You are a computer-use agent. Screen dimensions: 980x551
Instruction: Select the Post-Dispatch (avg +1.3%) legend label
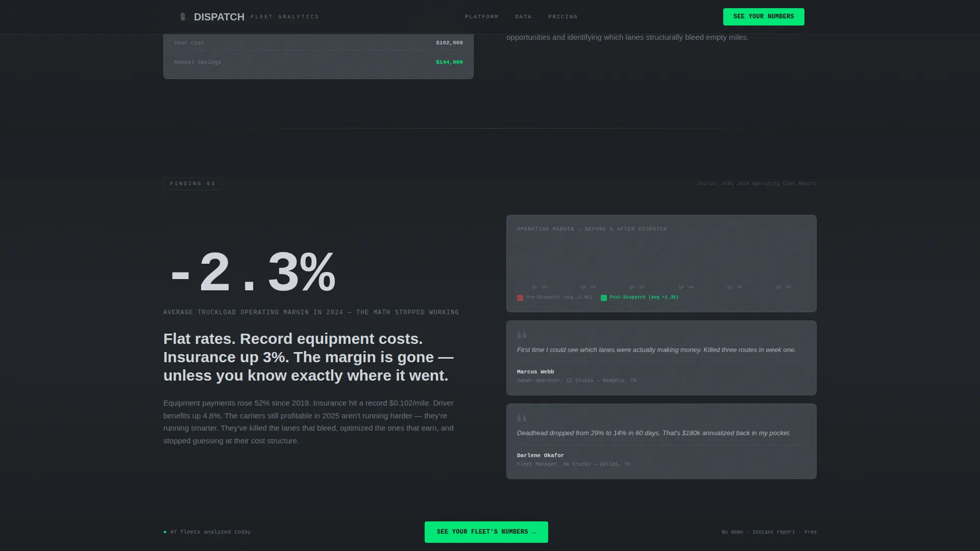(644, 297)
